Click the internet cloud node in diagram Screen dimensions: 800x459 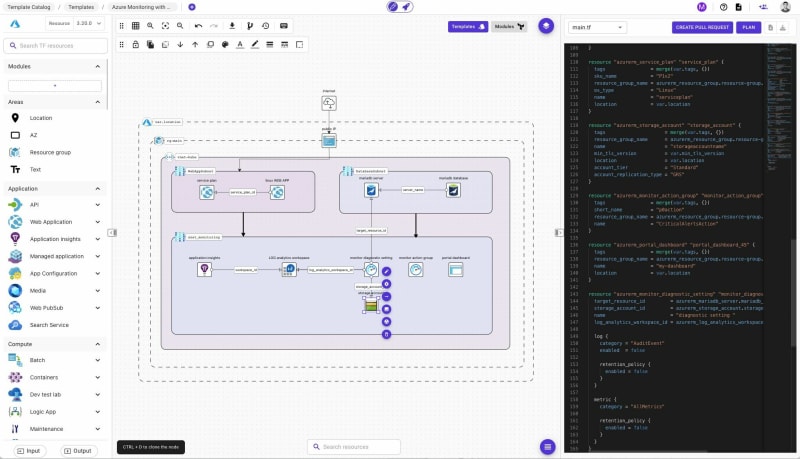click(329, 104)
